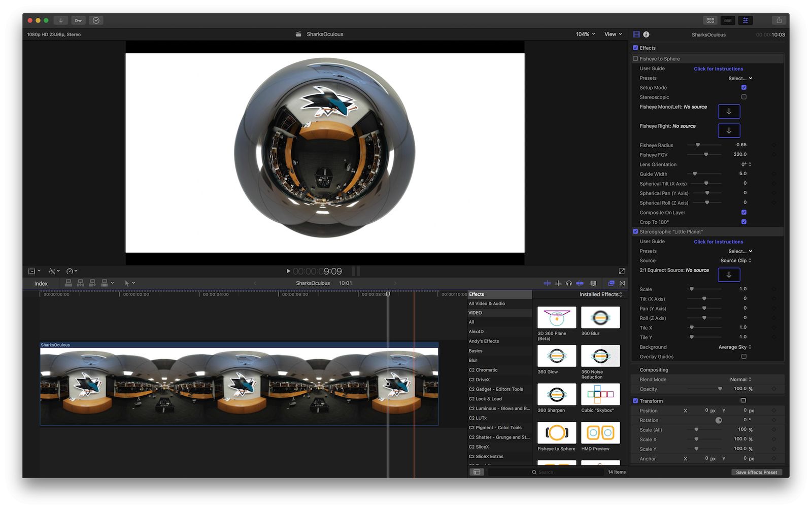812x510 pixels.
Task: Disable Stereographic "Little Planet" effect checkbox
Action: point(635,231)
